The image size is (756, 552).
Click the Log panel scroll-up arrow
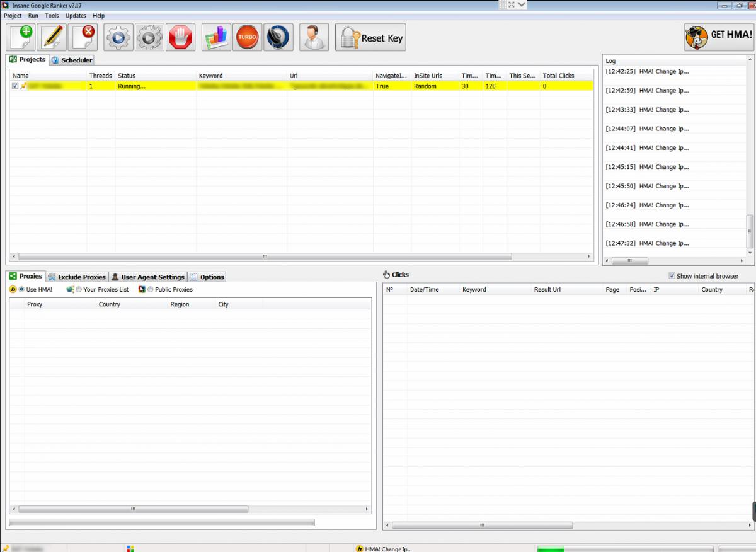[x=750, y=59]
